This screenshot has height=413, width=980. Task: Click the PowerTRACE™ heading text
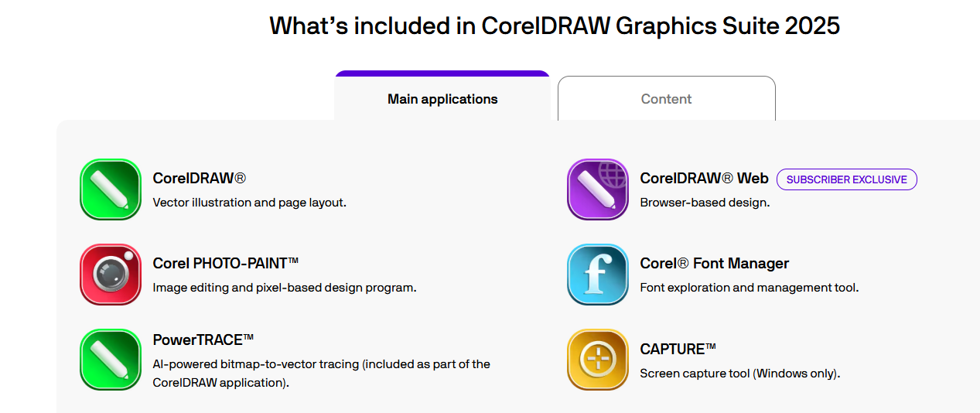click(203, 340)
